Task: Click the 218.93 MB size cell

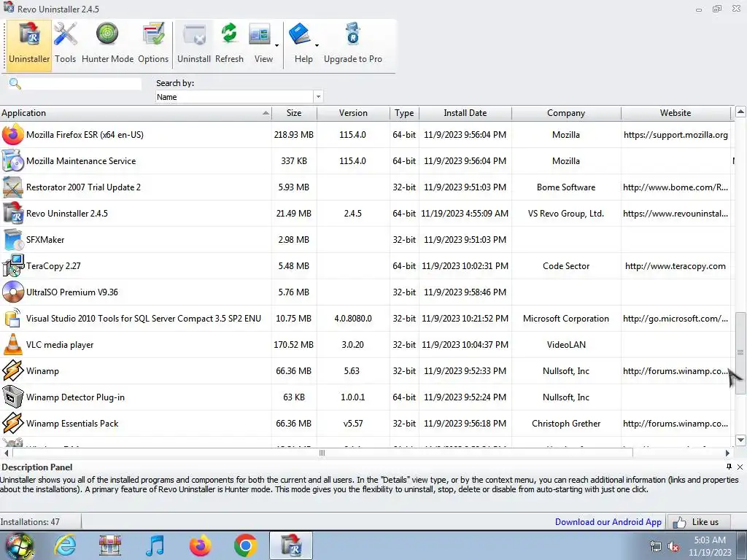Action: pyautogui.click(x=294, y=135)
